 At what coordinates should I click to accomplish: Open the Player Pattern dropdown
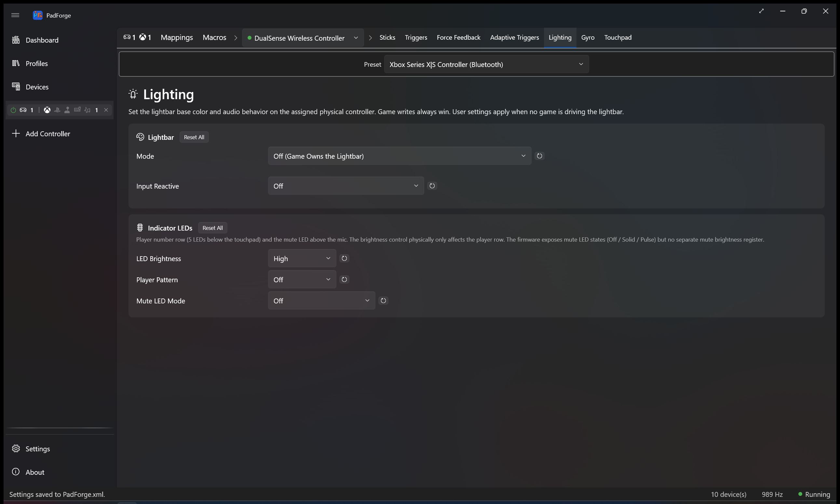click(302, 280)
